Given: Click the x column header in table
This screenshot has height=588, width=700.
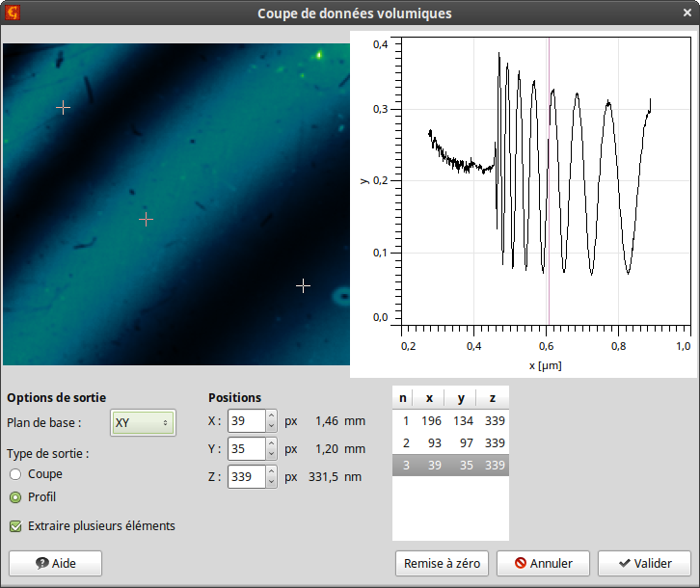Looking at the screenshot, I should tap(429, 398).
